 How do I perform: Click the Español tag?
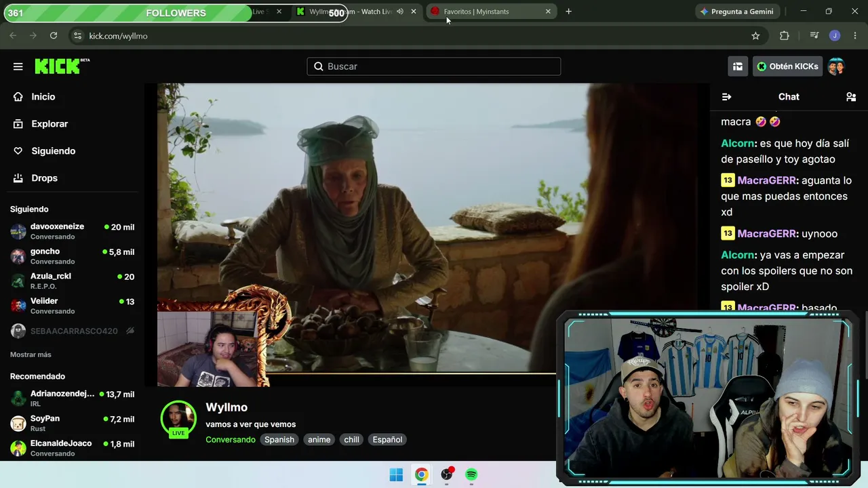[x=387, y=440]
